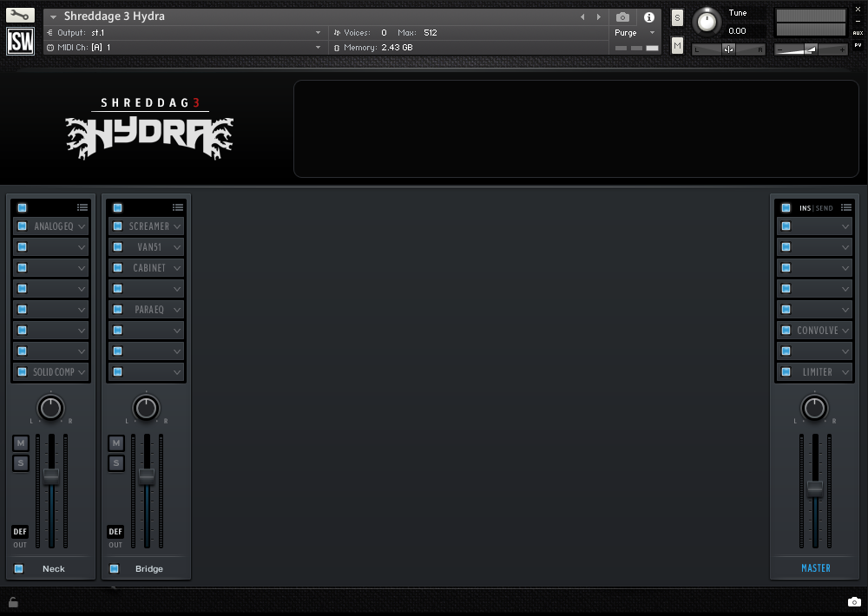Screen dimensions: 868x616
Task: Open the Purge dropdown menu
Action: 652,33
